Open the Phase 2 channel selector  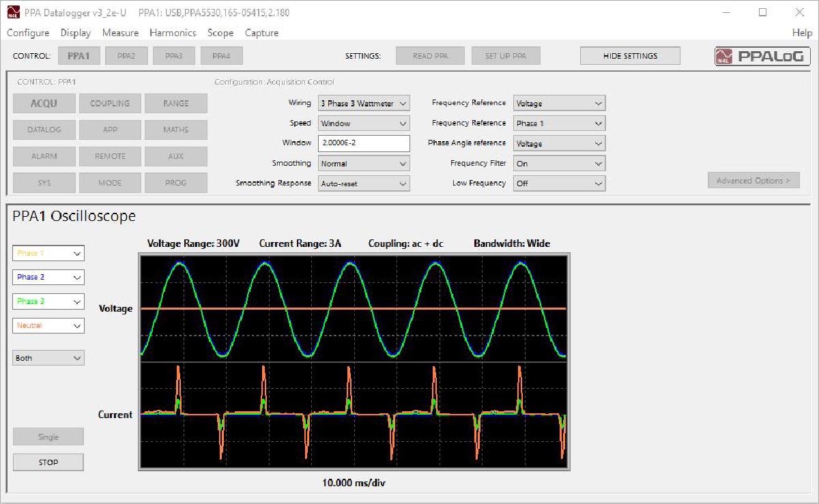tap(48, 277)
